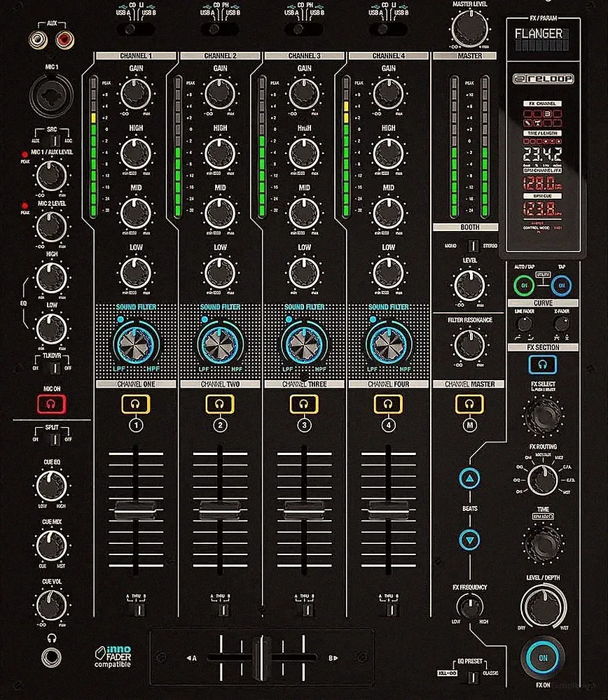
Task: Click the Channel 3 Sound Filter knob
Action: 304,344
